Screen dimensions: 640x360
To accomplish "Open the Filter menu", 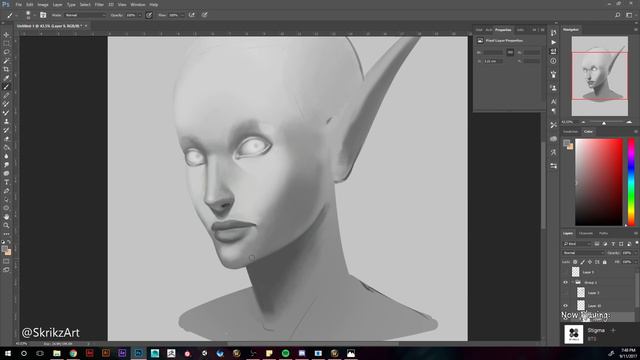I will pyautogui.click(x=99, y=4).
